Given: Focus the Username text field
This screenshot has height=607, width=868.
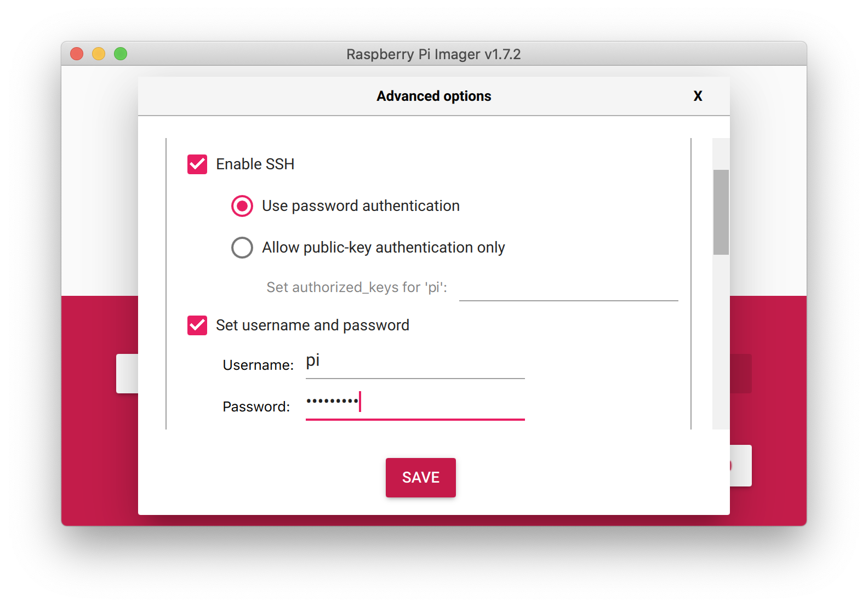Looking at the screenshot, I should coord(415,363).
